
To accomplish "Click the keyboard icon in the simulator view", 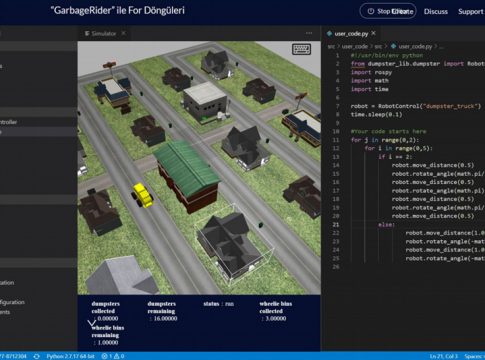I will tap(301, 49).
